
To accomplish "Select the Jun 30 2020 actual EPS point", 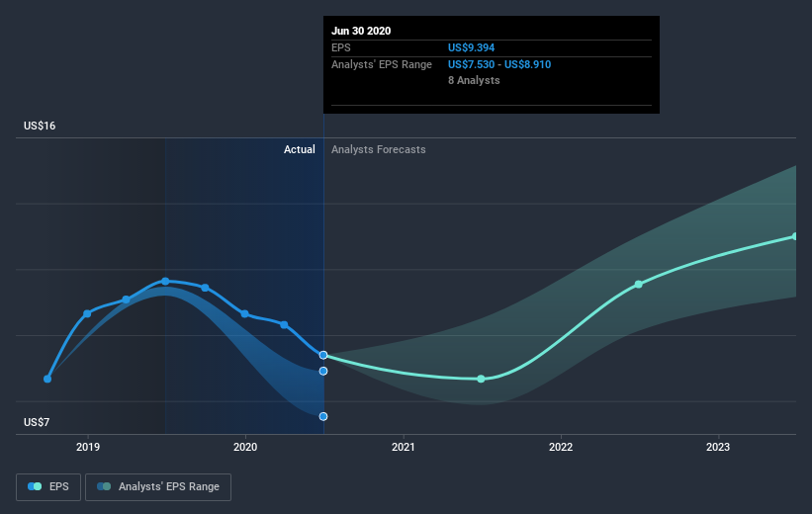I will click(x=323, y=355).
